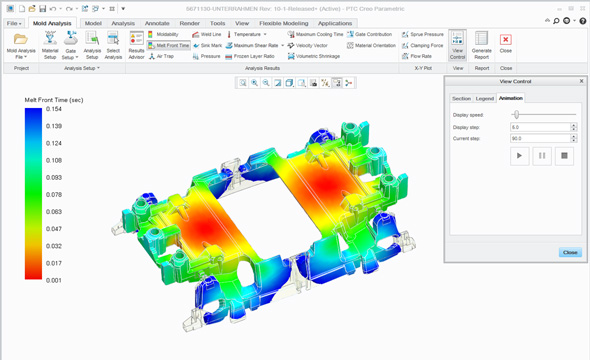The height and width of the screenshot is (360, 590).
Task: Open Help question mark icon
Action: tap(582, 21)
